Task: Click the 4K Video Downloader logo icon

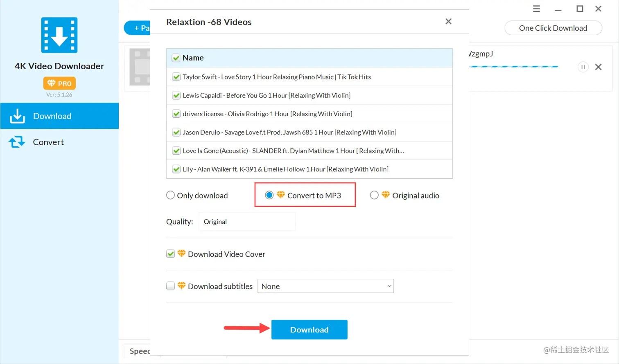Action: point(59,35)
